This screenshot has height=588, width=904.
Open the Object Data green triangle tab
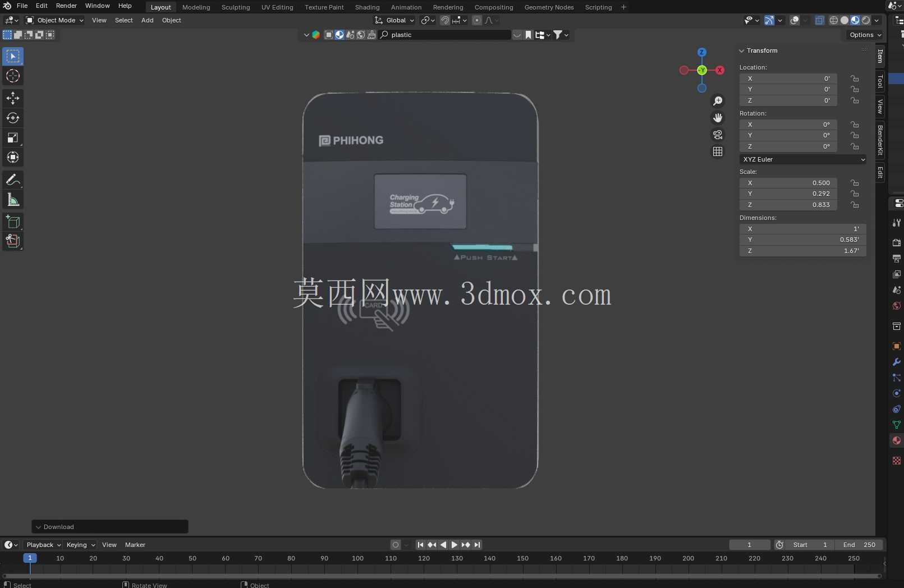click(x=897, y=425)
